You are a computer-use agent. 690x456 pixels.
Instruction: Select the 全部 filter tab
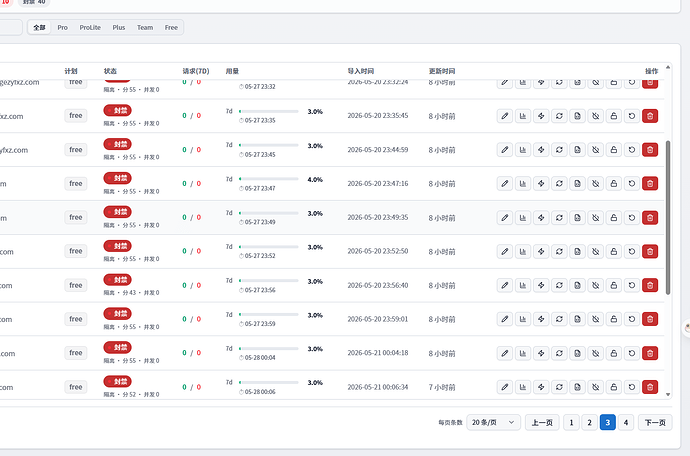[39, 27]
